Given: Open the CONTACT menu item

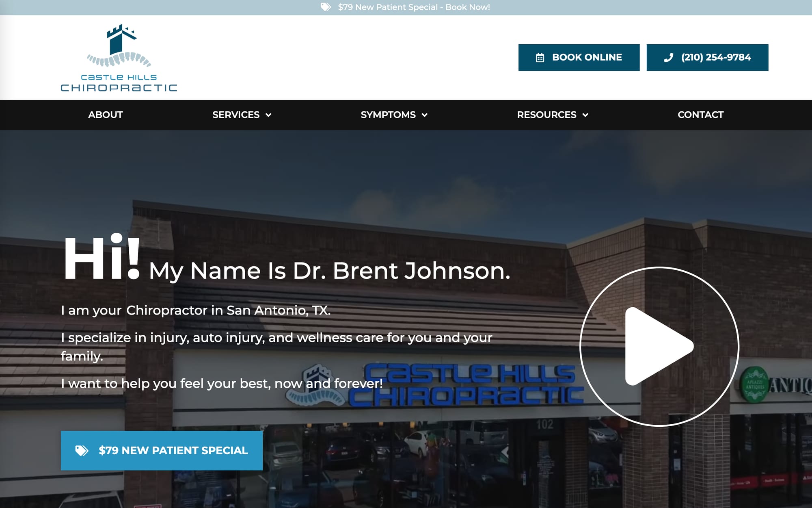Looking at the screenshot, I should (700, 115).
